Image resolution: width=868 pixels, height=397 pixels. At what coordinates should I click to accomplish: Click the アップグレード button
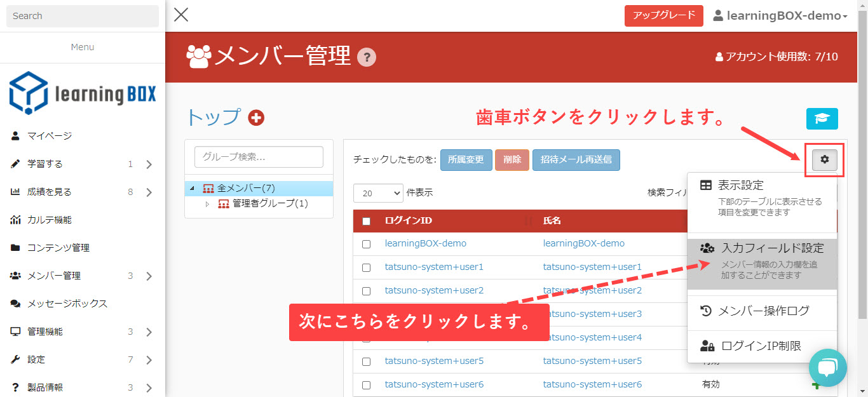pyautogui.click(x=663, y=16)
